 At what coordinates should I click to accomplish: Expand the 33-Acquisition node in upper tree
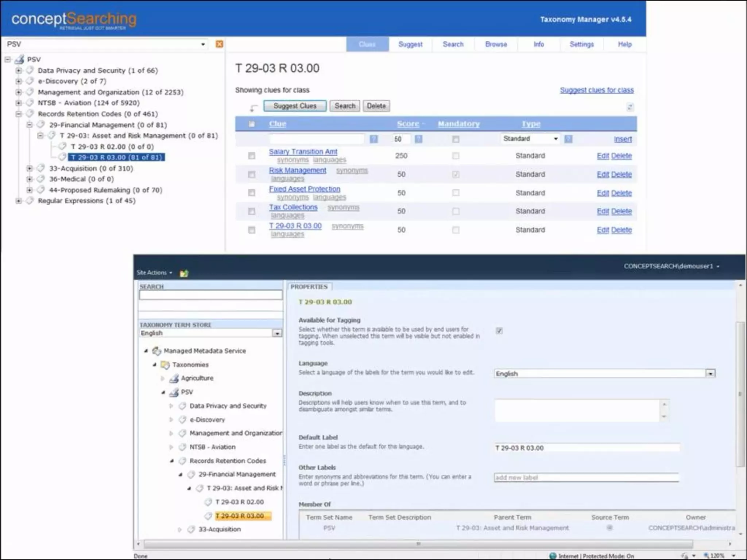tap(30, 168)
